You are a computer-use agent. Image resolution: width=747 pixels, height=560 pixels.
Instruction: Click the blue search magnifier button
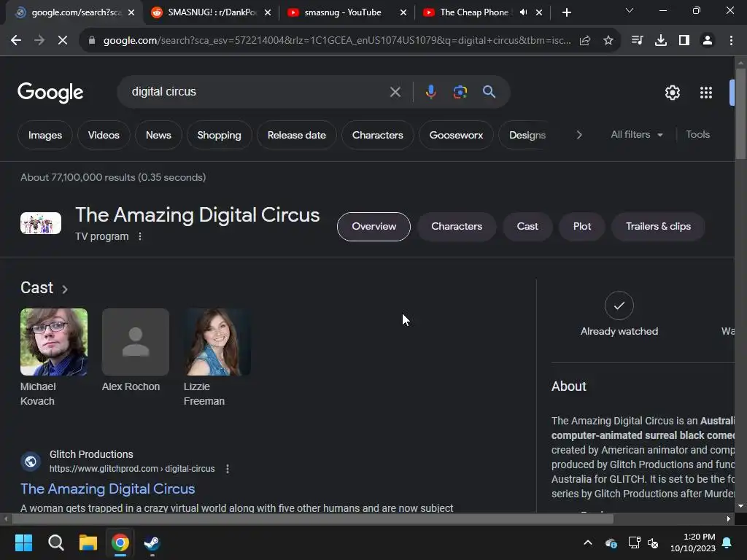point(489,92)
